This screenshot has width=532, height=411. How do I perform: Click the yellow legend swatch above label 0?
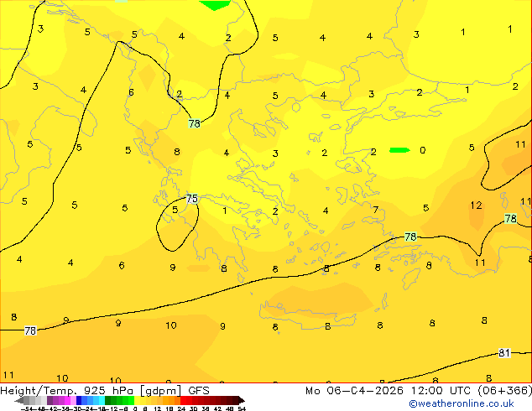[137, 401]
